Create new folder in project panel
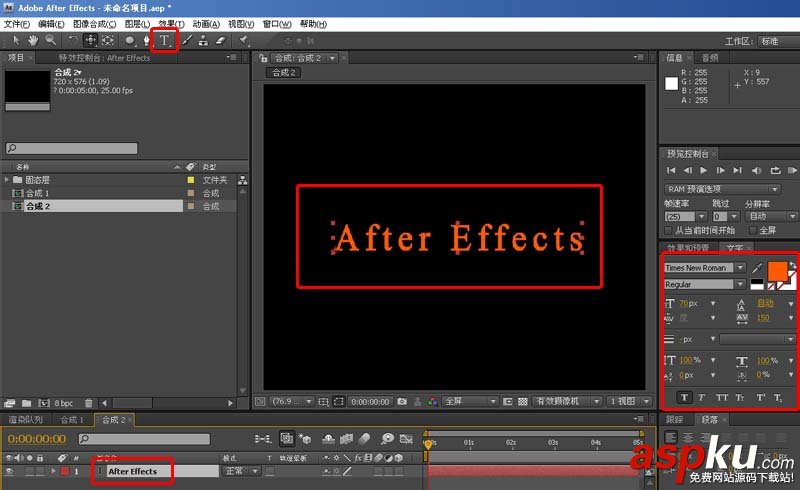 click(27, 403)
